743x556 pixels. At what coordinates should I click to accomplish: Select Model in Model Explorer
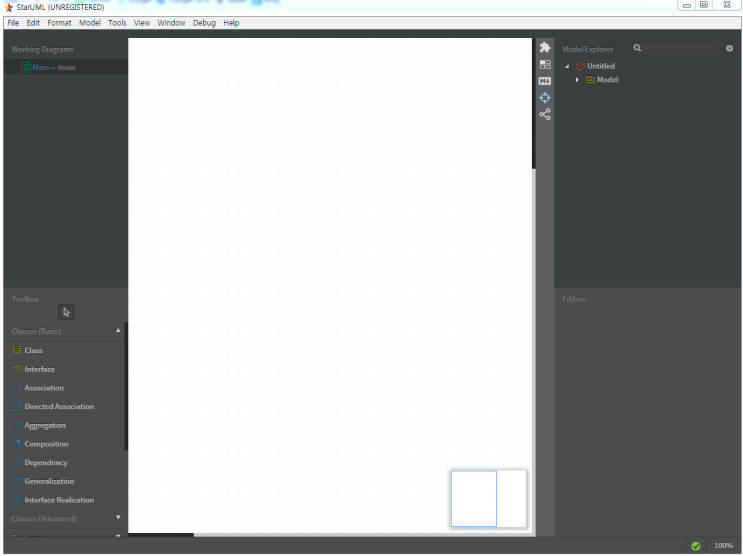pyautogui.click(x=607, y=80)
